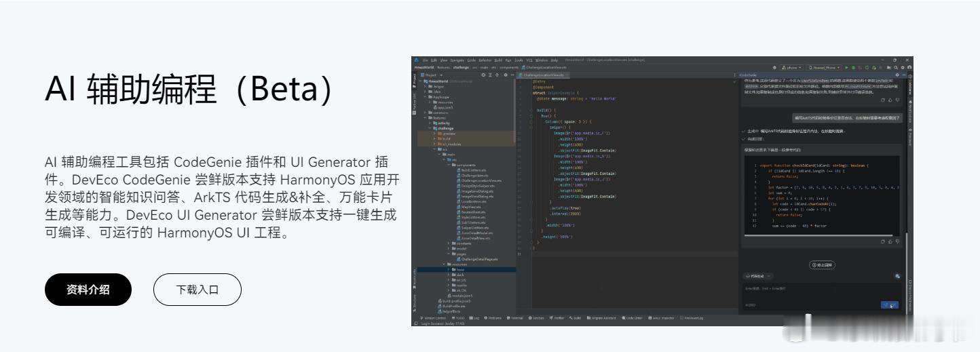Image resolution: width=980 pixels, height=352 pixels.
Task: Click the search magnifier icon in IDE toolbar
Action: click(x=896, y=68)
